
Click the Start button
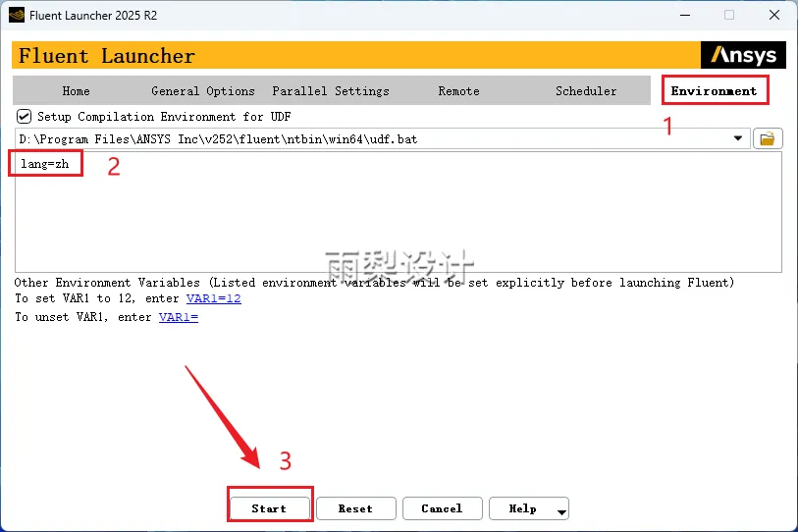[269, 508]
